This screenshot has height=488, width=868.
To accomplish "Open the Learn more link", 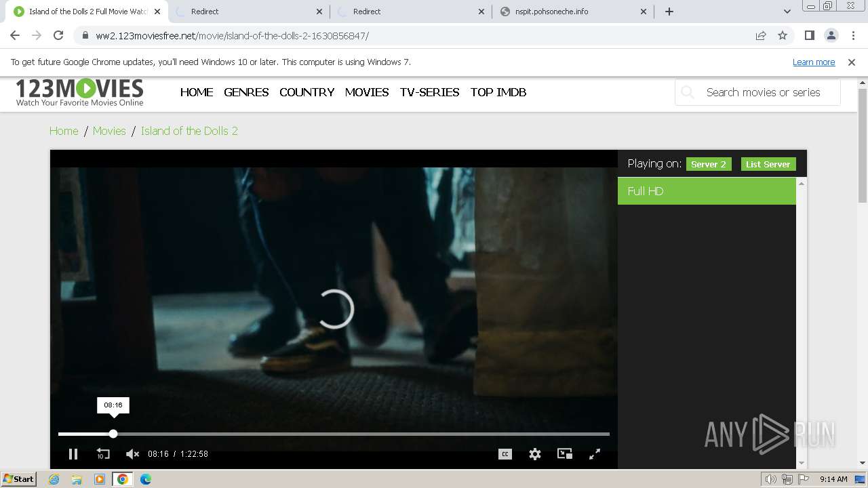I will pos(814,62).
